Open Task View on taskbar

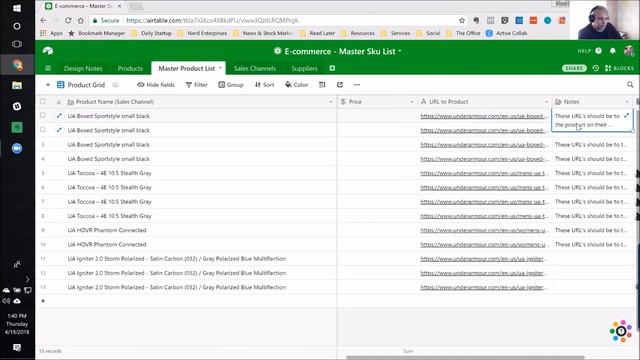(x=17, y=44)
